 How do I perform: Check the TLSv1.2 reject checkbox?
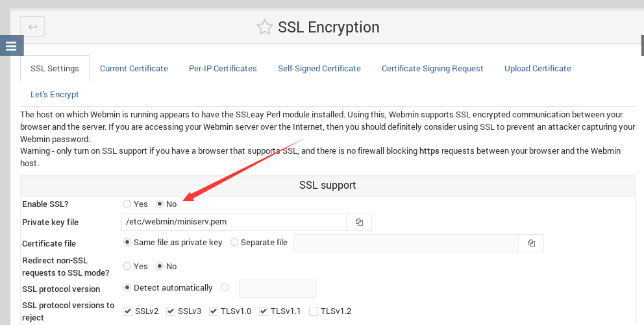tap(314, 311)
